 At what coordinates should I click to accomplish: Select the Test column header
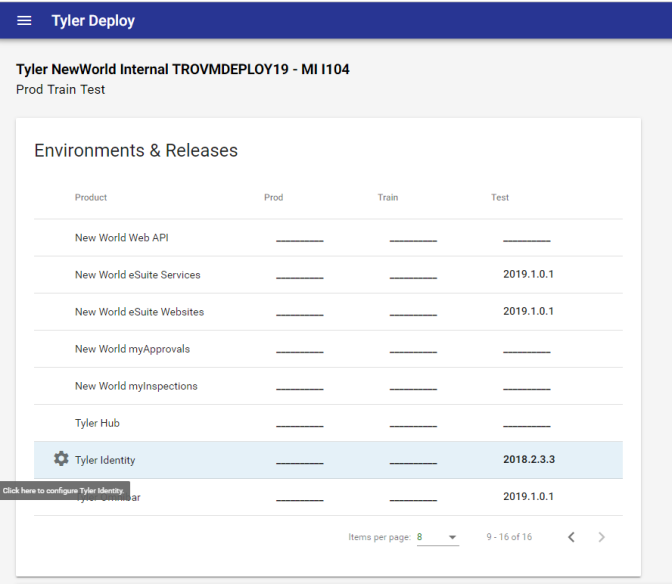pos(500,197)
